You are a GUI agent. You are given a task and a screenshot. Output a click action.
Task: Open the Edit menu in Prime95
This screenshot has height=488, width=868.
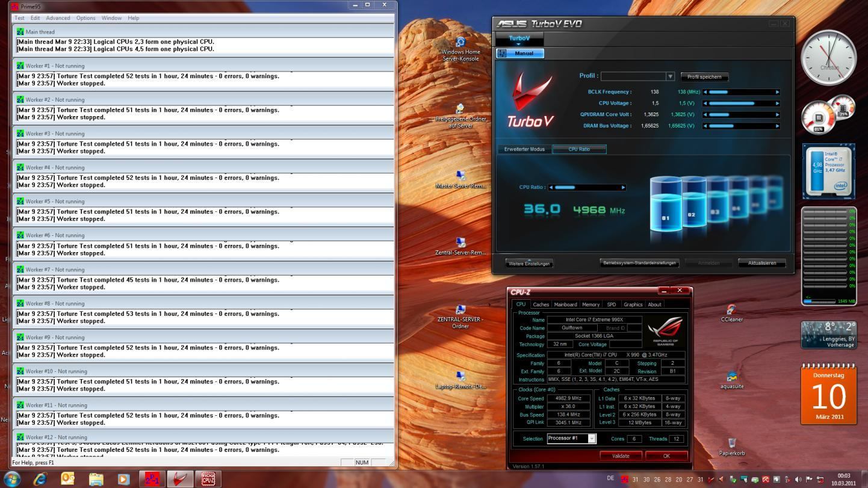(x=35, y=18)
